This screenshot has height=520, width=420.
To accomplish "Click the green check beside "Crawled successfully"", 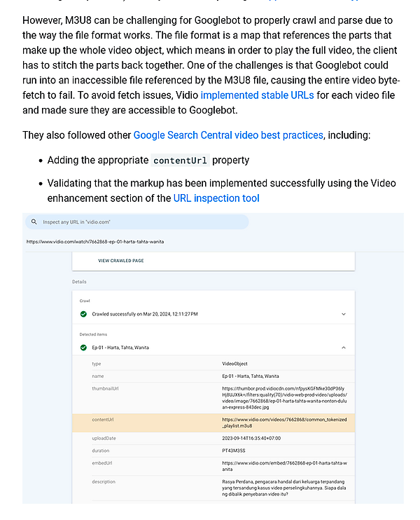I will click(84, 314).
